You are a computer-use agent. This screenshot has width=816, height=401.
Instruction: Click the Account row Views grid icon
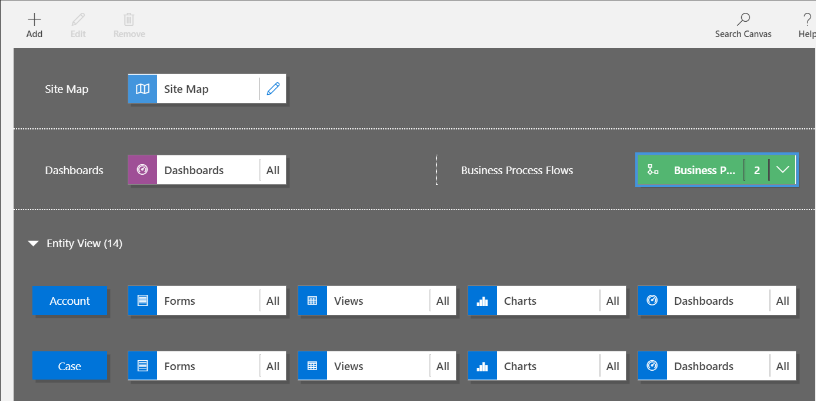(x=312, y=301)
